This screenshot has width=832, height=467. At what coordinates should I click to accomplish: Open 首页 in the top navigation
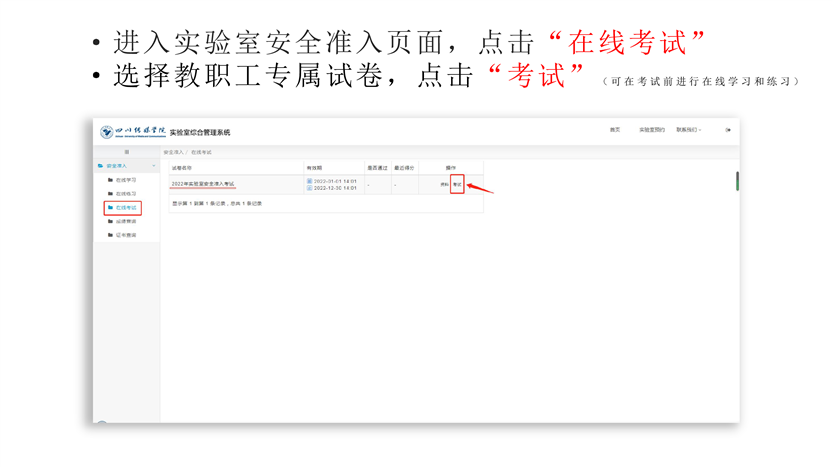615,130
